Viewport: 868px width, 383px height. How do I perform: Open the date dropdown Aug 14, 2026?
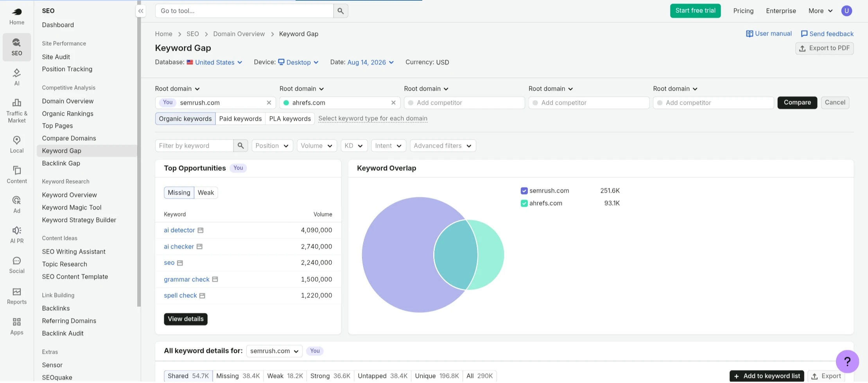click(x=370, y=63)
